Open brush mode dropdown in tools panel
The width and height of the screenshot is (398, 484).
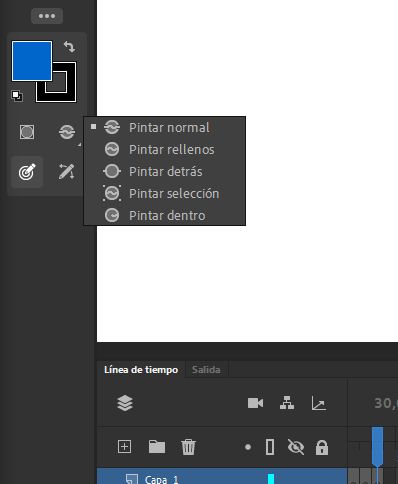click(67, 132)
